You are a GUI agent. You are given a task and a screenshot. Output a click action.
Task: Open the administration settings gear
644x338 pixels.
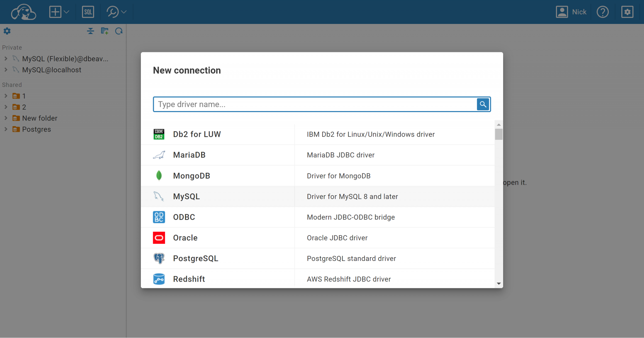[x=627, y=12]
